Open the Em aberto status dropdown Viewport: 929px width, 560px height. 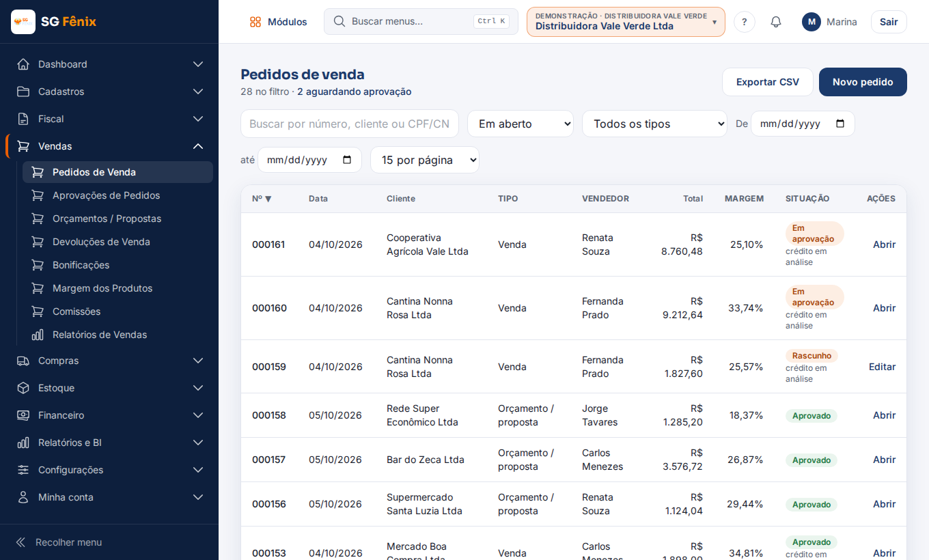tap(521, 124)
